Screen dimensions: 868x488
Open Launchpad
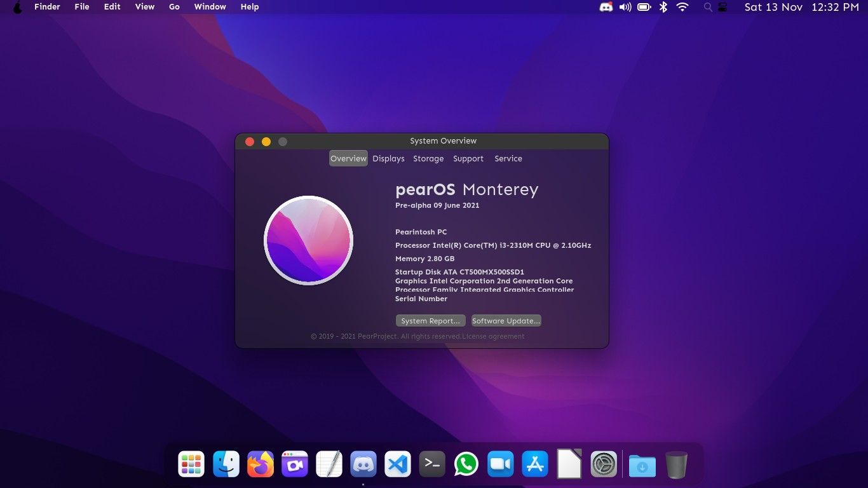191,464
